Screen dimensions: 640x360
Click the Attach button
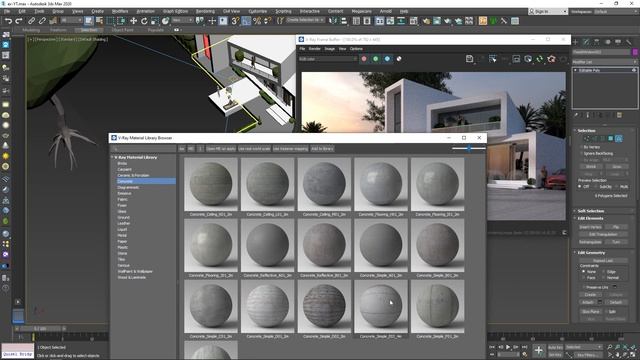pyautogui.click(x=588, y=302)
